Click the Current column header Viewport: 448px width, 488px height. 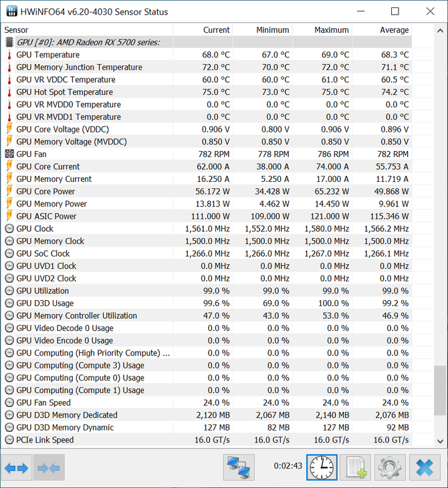pos(203,30)
